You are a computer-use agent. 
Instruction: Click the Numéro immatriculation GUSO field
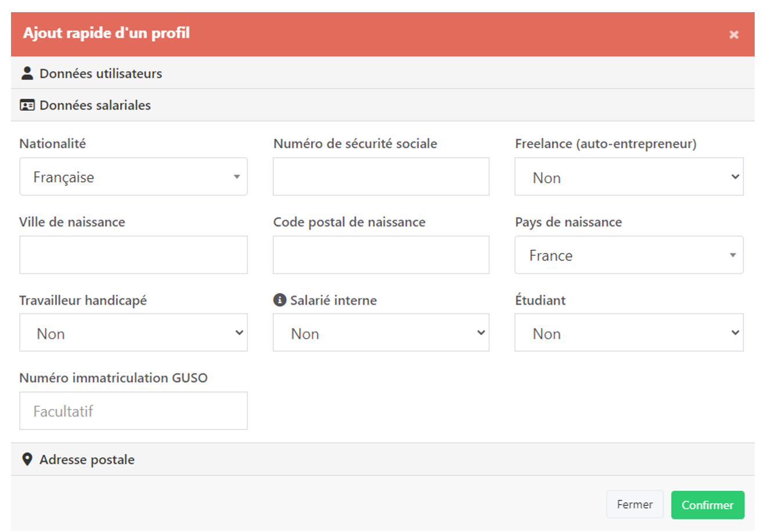point(134,411)
